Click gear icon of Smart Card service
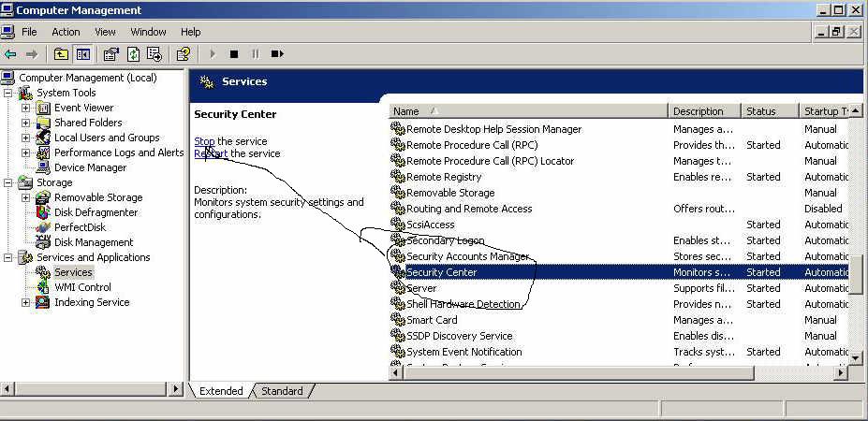Screen dimensions: 868x421 (x=398, y=319)
